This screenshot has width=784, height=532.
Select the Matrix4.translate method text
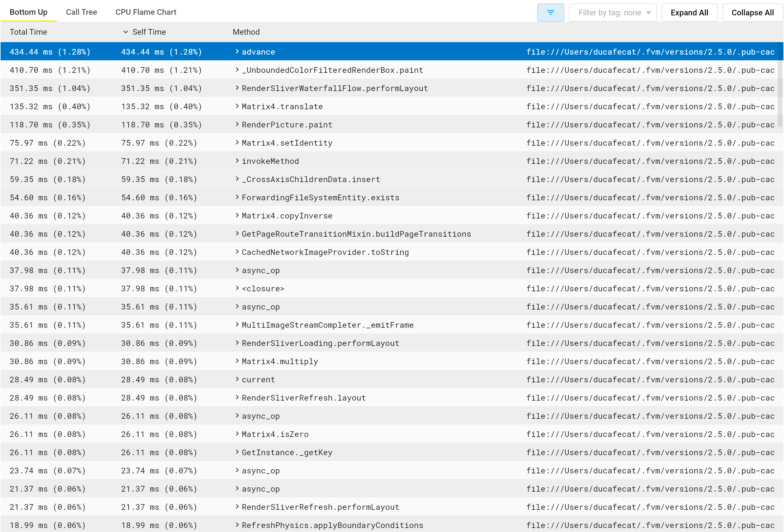point(282,107)
